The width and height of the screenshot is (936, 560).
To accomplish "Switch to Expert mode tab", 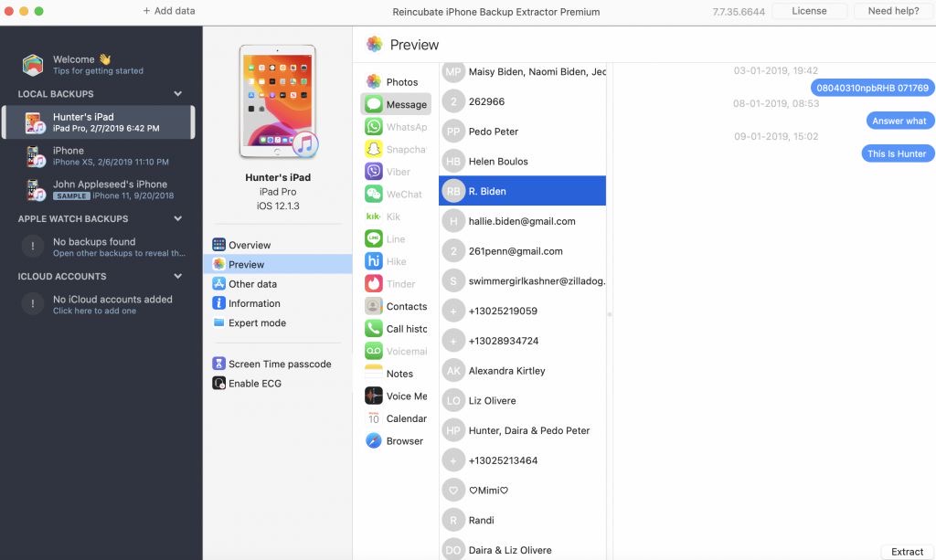I will 278,322.
